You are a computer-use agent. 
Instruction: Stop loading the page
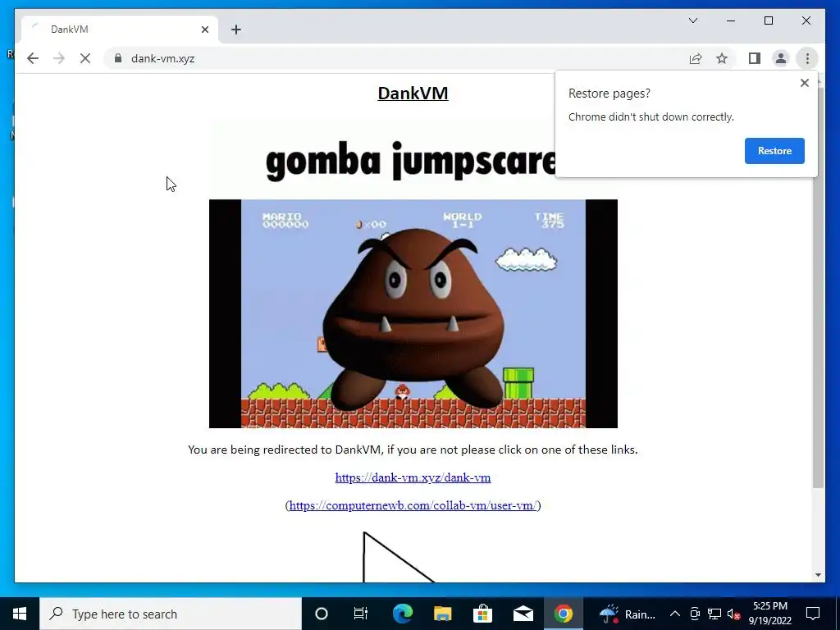click(85, 58)
